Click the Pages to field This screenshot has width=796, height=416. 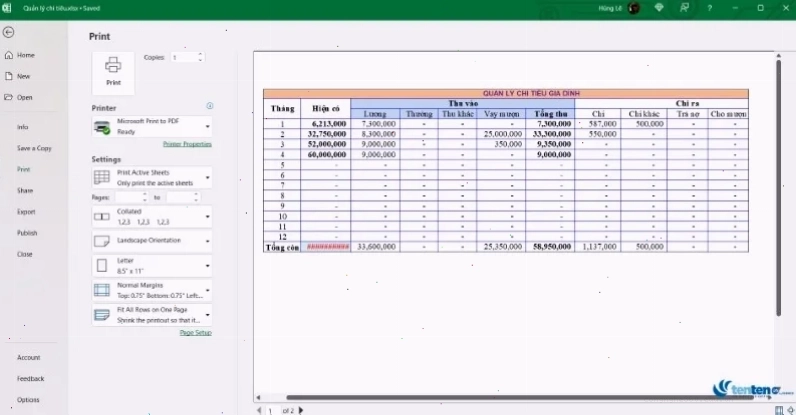(179, 197)
